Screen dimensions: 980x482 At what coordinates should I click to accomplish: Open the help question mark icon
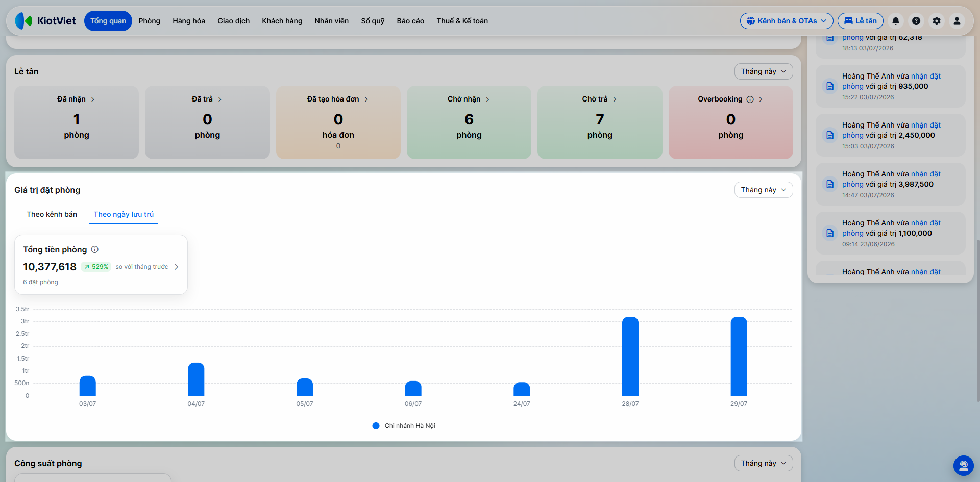(x=916, y=21)
